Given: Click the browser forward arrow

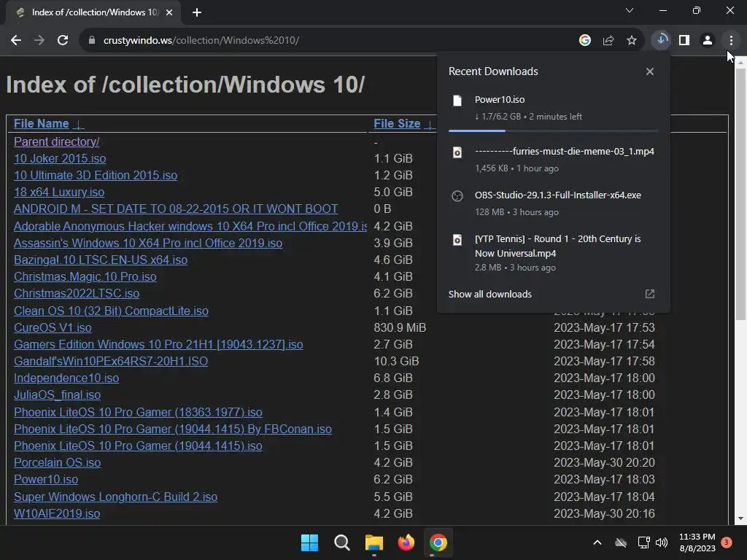Looking at the screenshot, I should point(39,41).
